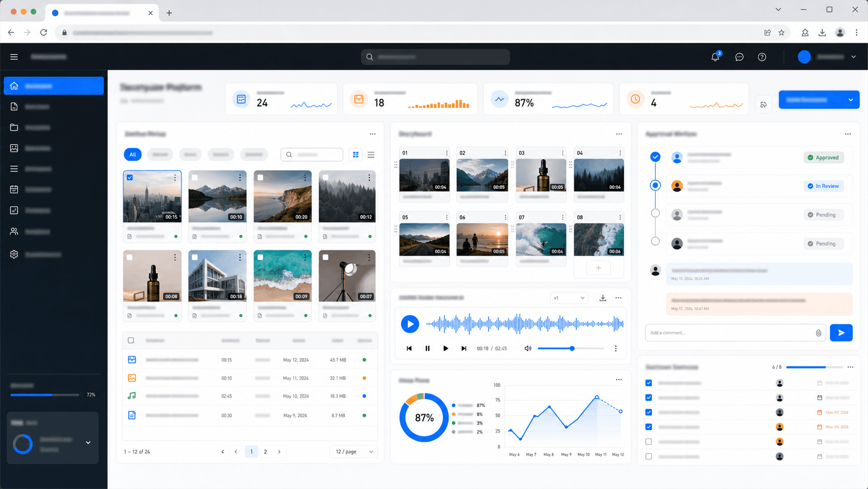Select the In Review step radio in the workflow
The height and width of the screenshot is (489, 868).
coord(655,186)
